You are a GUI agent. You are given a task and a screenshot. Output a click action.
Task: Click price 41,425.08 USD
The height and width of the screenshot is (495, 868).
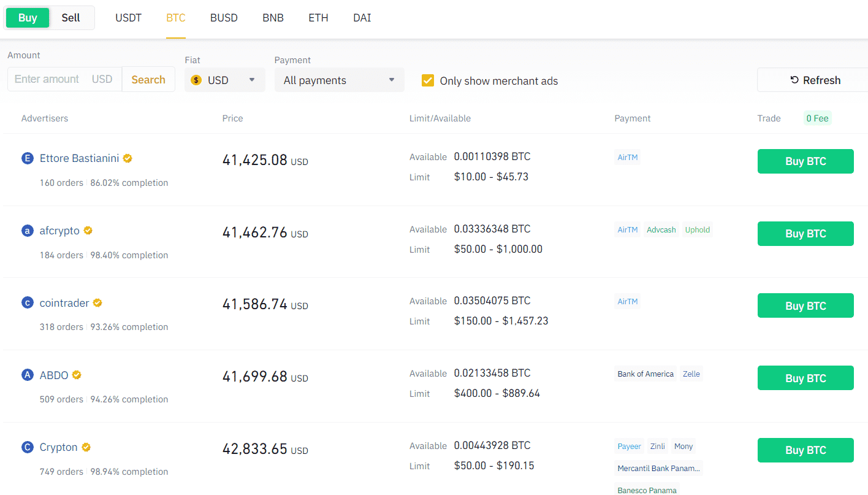[x=265, y=161]
